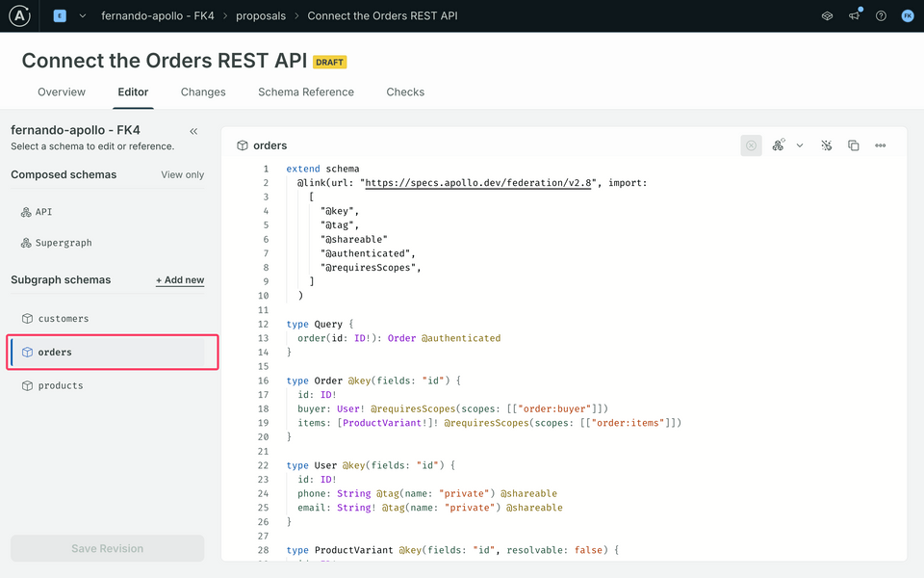Viewport: 924px width, 578px height.
Task: Open the layered cube icon in top bar
Action: 828,16
